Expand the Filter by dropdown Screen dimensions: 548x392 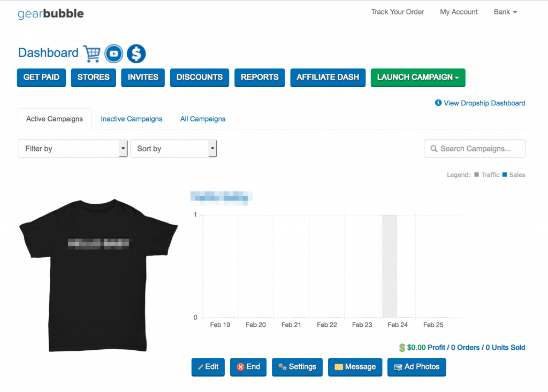pyautogui.click(x=73, y=149)
